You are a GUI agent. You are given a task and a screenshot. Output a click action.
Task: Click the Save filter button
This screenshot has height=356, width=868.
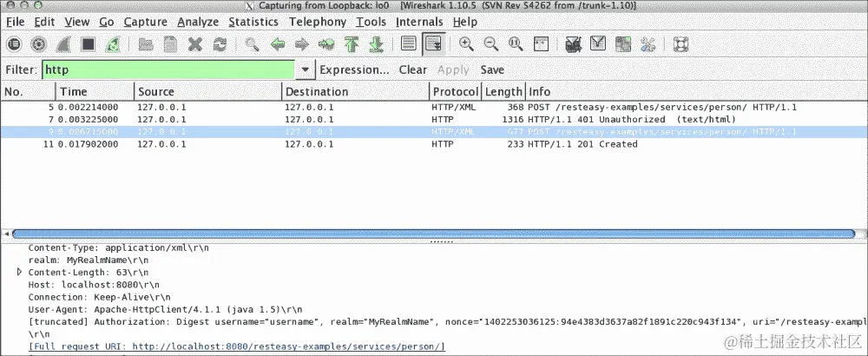pyautogui.click(x=492, y=69)
